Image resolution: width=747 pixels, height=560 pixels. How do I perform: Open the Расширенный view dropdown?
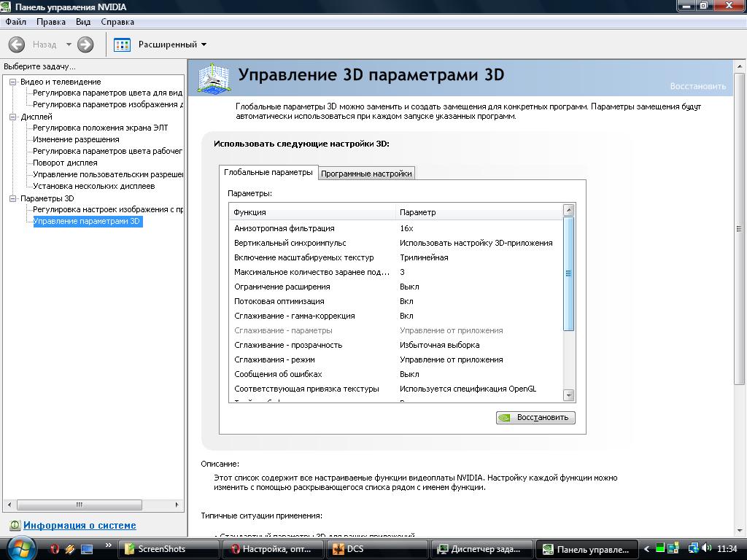(x=204, y=44)
